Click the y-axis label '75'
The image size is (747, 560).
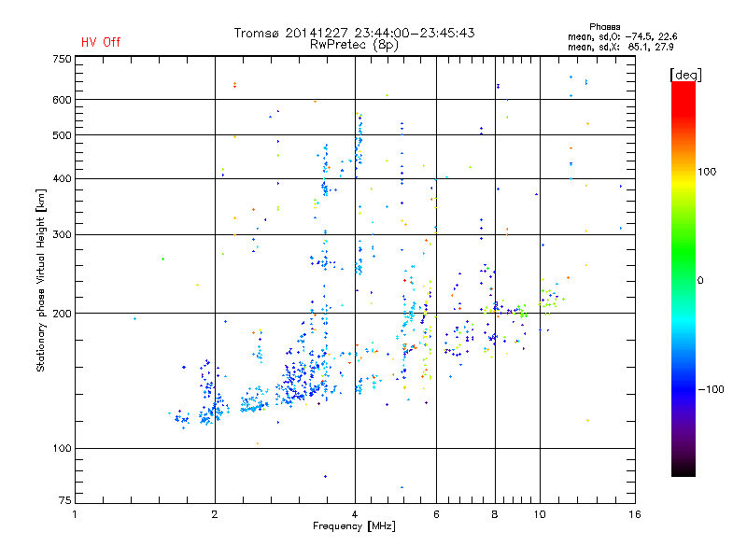(65, 500)
